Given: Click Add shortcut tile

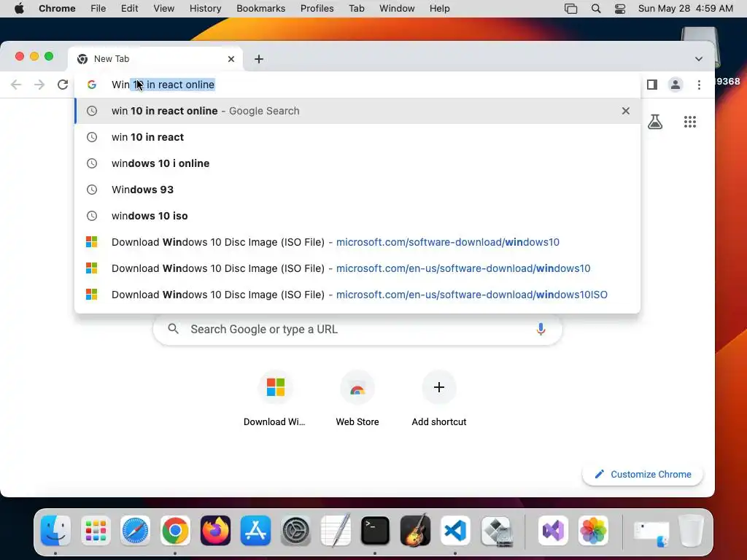Looking at the screenshot, I should 438,399.
